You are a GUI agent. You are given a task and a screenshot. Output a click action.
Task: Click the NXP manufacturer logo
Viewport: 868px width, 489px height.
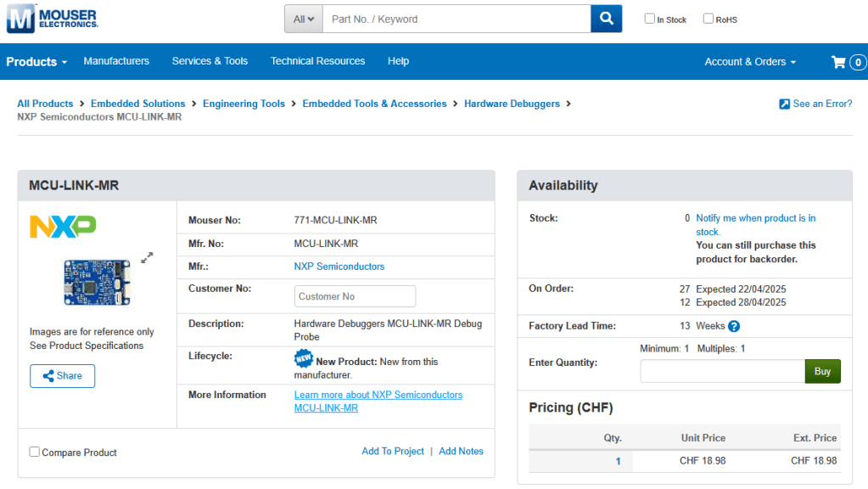tap(63, 227)
